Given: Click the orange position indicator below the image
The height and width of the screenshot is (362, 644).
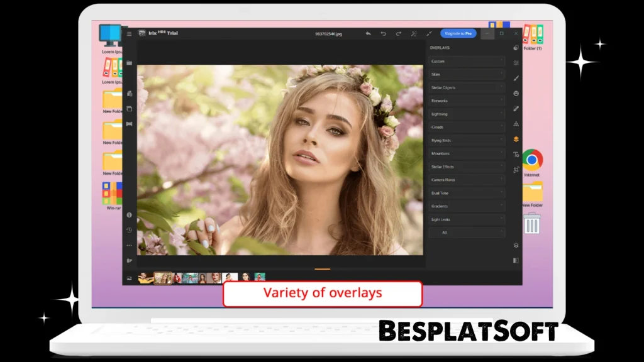Looking at the screenshot, I should click(x=322, y=268).
